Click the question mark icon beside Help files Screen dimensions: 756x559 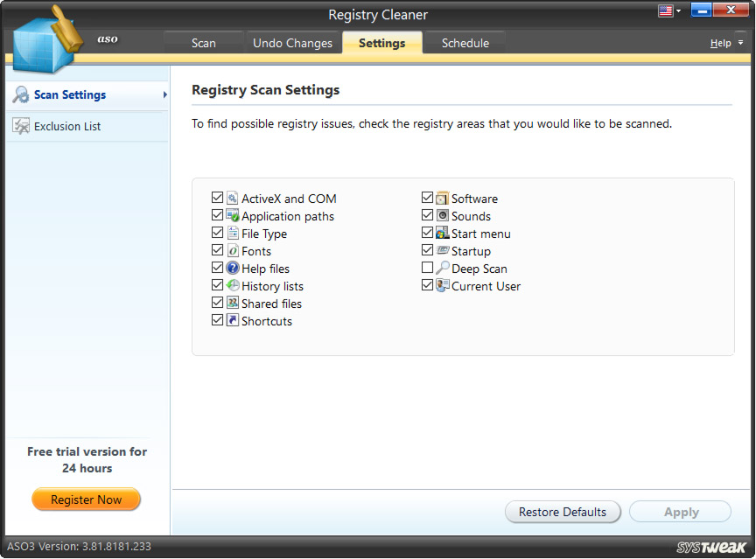[x=232, y=268]
